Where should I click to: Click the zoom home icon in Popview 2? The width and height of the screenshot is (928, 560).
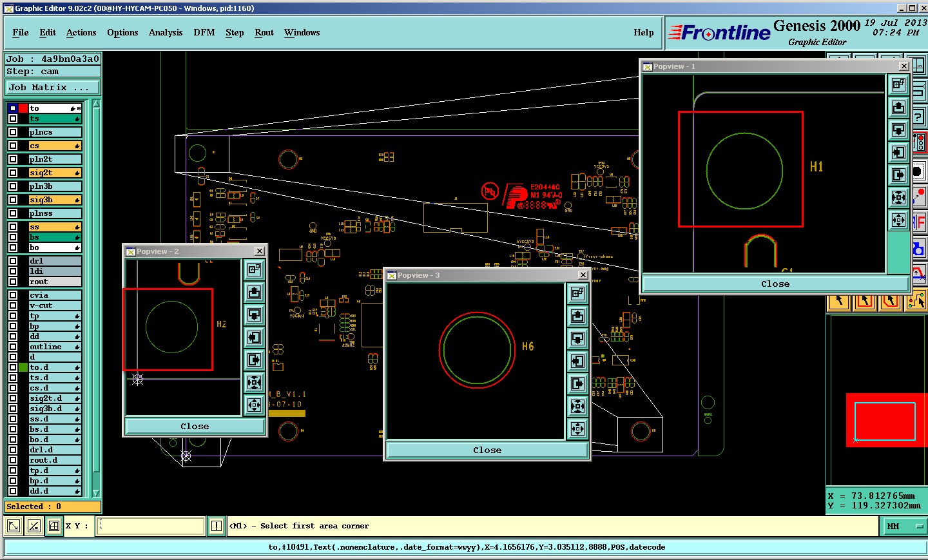[254, 269]
